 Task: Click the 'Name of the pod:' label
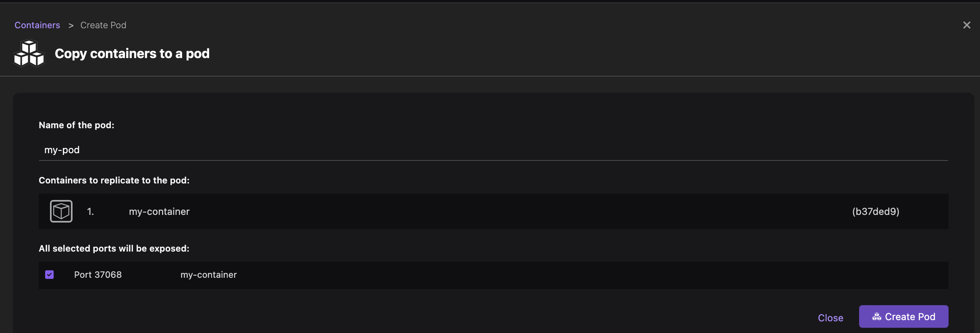point(77,125)
